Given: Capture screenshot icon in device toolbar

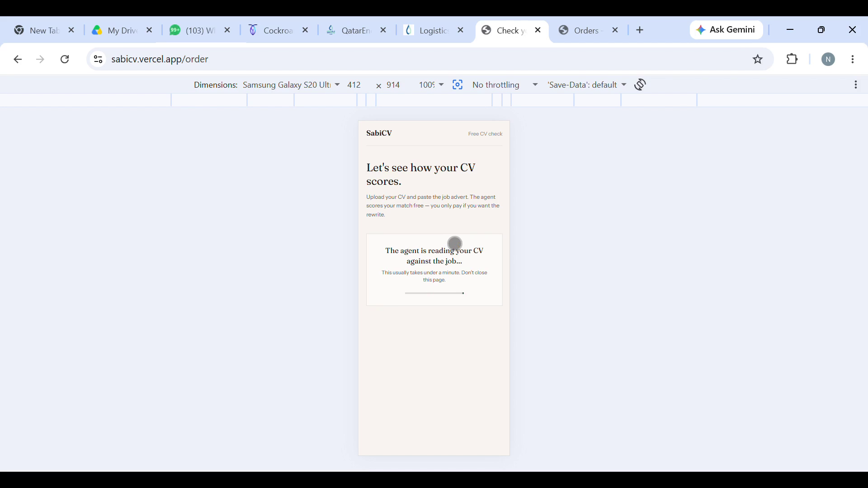Looking at the screenshot, I should [458, 85].
